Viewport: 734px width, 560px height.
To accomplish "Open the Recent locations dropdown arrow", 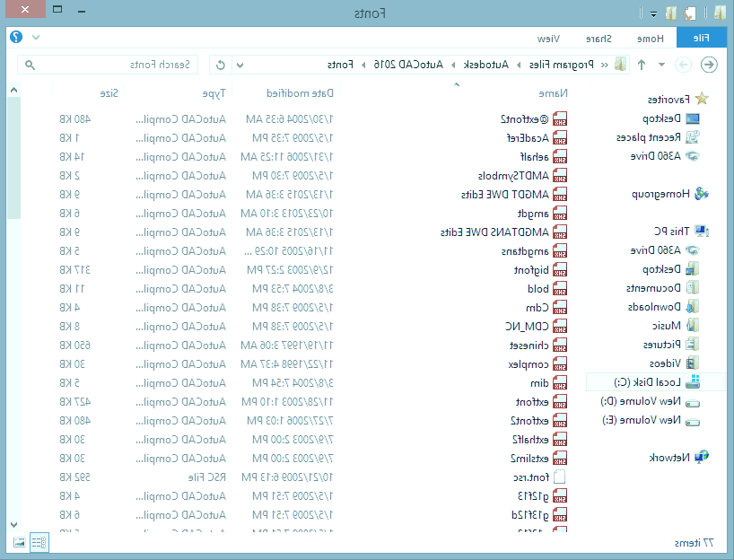I will click(661, 65).
